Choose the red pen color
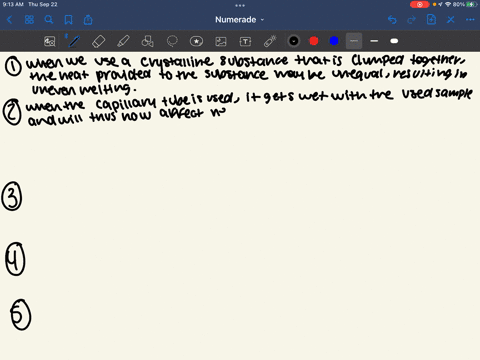 [314, 41]
